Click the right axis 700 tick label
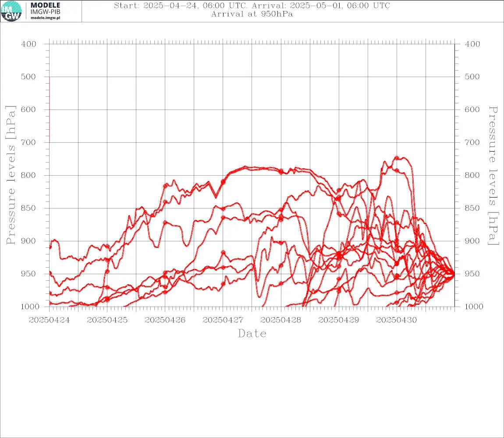 (472, 142)
